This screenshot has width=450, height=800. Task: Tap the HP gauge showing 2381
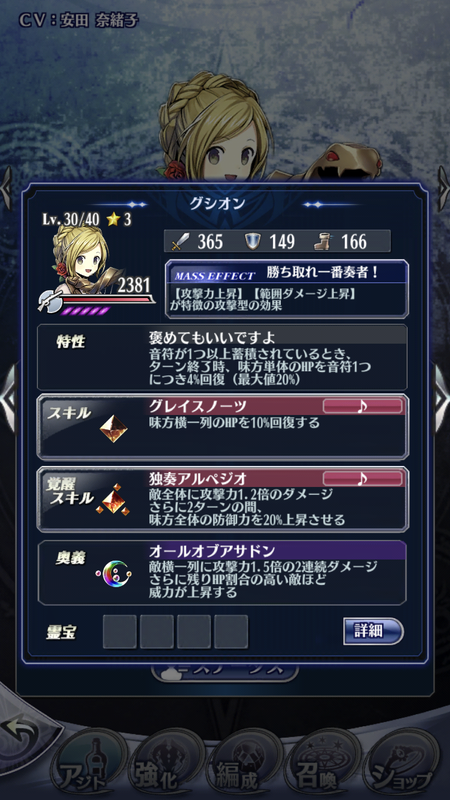click(97, 297)
